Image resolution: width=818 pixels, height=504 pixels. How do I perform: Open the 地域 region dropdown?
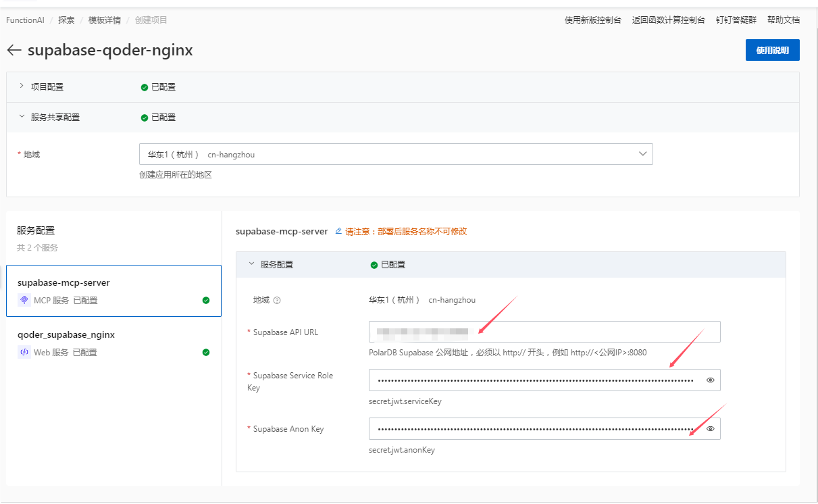pos(396,154)
